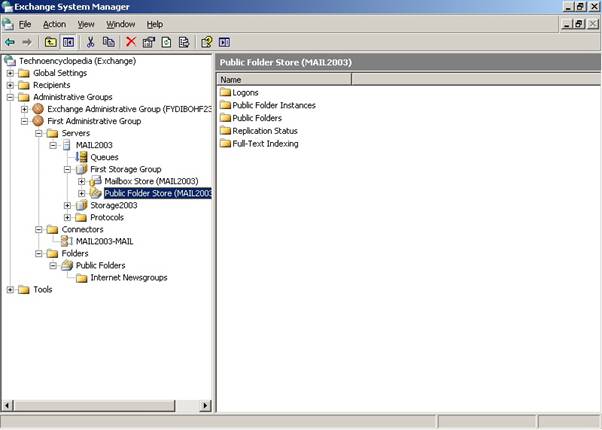Click the Help question mark toolbar icon
This screenshot has height=430, width=602.
click(x=206, y=42)
